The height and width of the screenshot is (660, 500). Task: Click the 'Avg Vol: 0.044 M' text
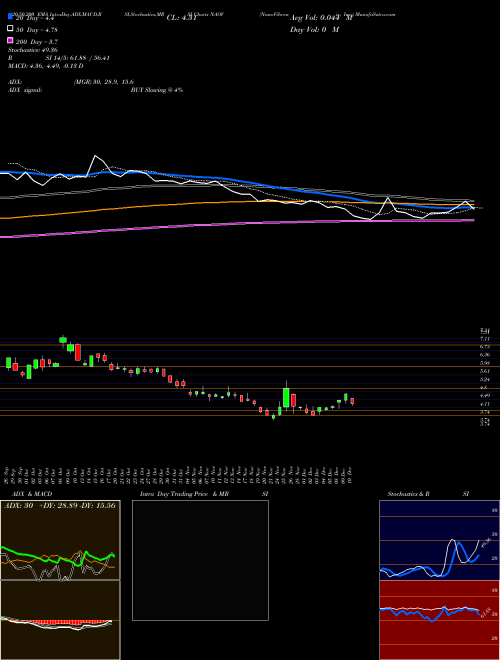[321, 18]
